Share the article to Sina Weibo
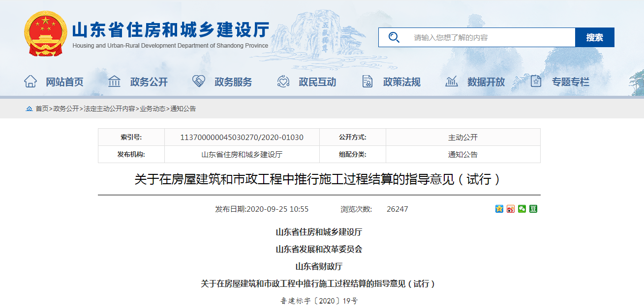This screenshot has height=308, width=644. [511, 209]
